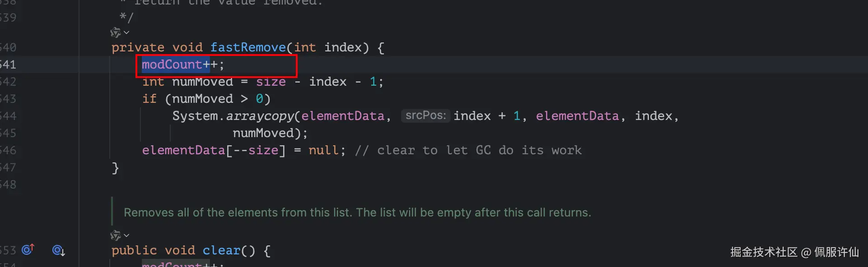Click the AI assistant icon above clear()
This screenshot has width=868, height=267.
click(x=116, y=235)
